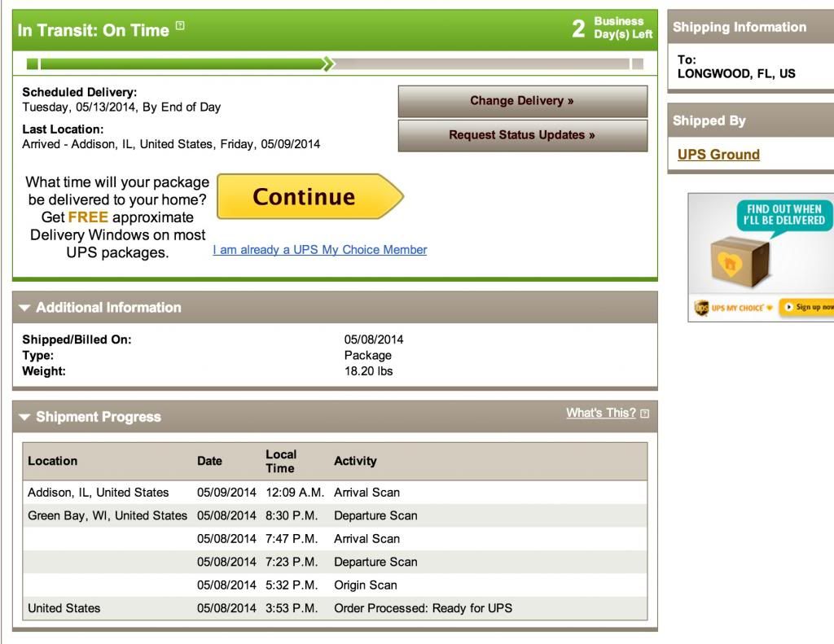Click Request Status Updates button
The image size is (834, 644).
[522, 135]
